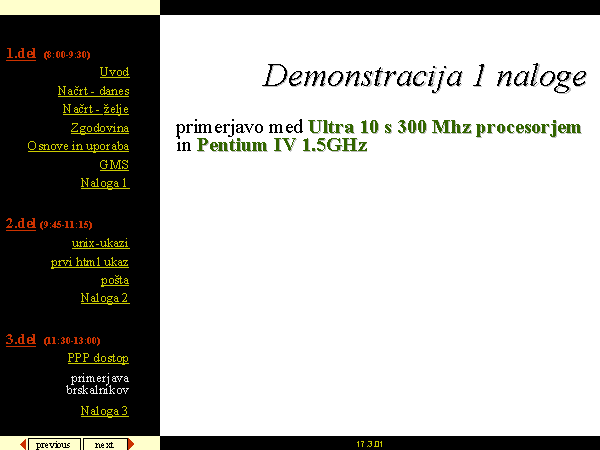Open the Načrt - danes link
The height and width of the screenshot is (450, 600).
(x=93, y=91)
